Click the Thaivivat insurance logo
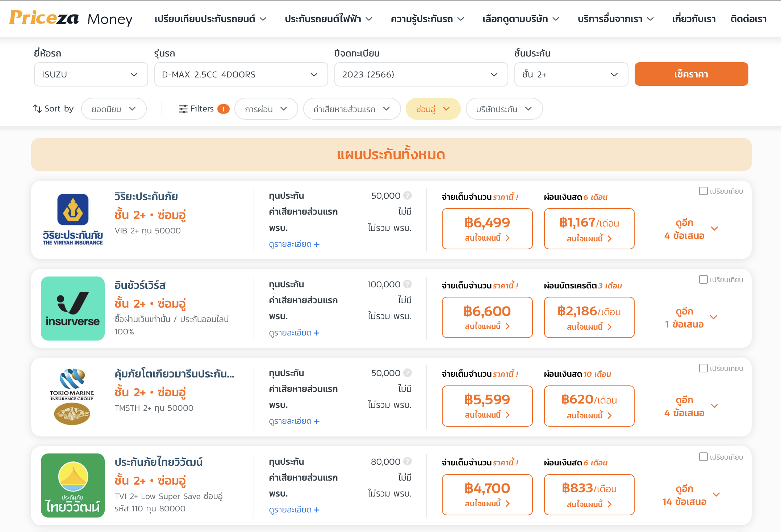This screenshot has height=532, width=781. pyautogui.click(x=73, y=485)
